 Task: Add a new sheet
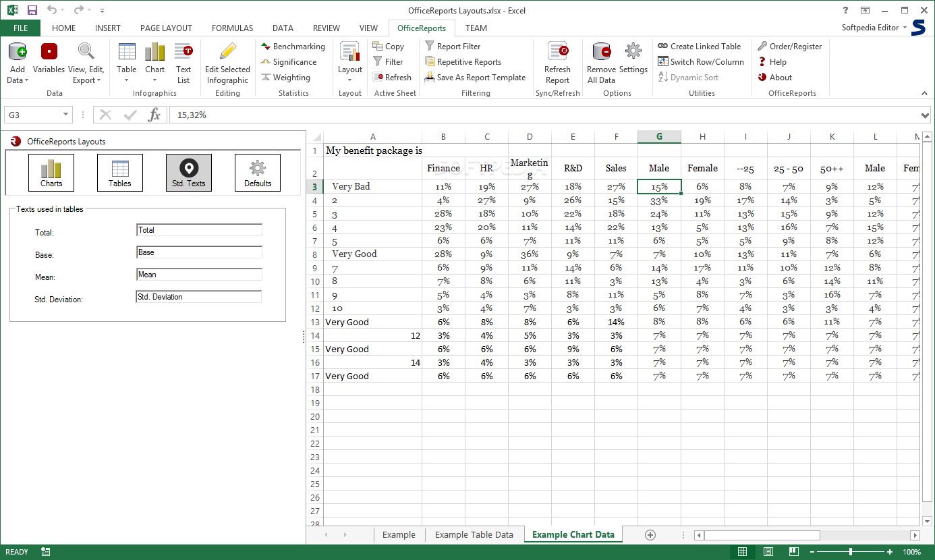[x=650, y=535]
